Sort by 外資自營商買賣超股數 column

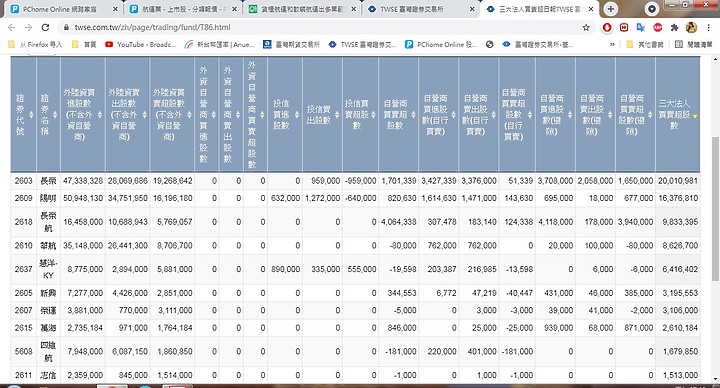(255, 114)
